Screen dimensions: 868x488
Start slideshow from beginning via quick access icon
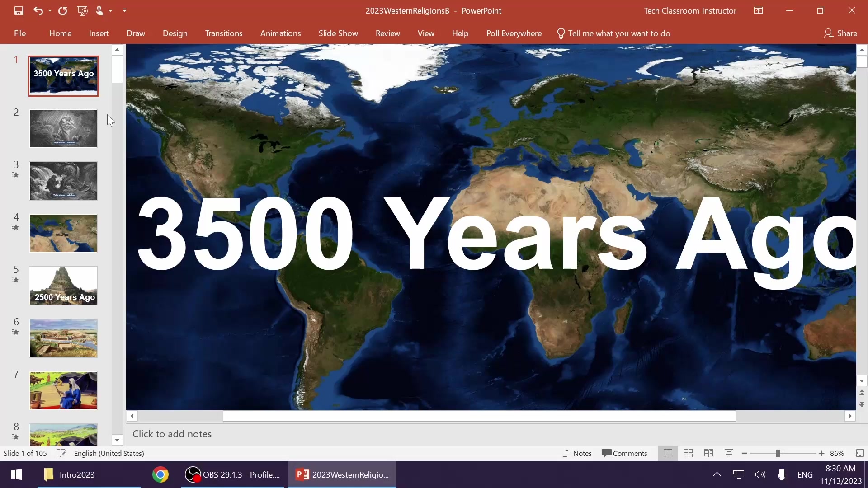[82, 11]
